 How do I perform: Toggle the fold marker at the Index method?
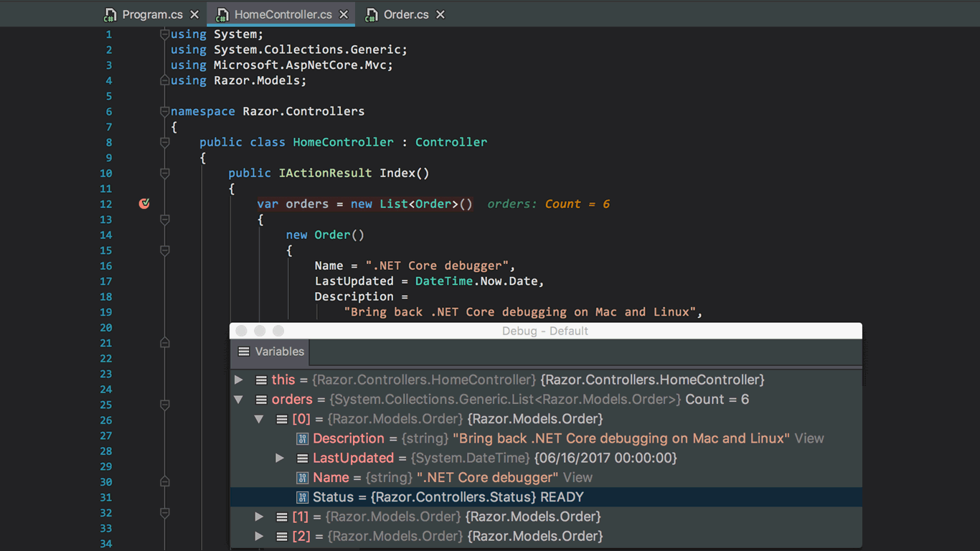164,173
